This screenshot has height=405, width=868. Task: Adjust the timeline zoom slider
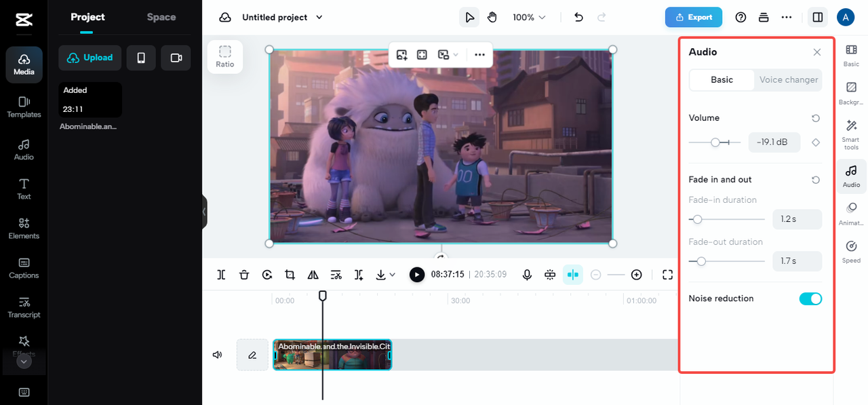point(616,275)
